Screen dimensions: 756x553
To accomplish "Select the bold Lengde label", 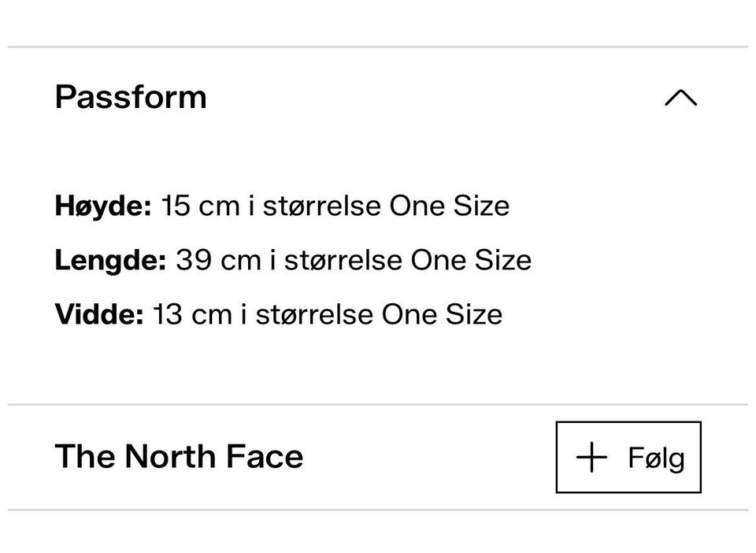I will pos(110,260).
